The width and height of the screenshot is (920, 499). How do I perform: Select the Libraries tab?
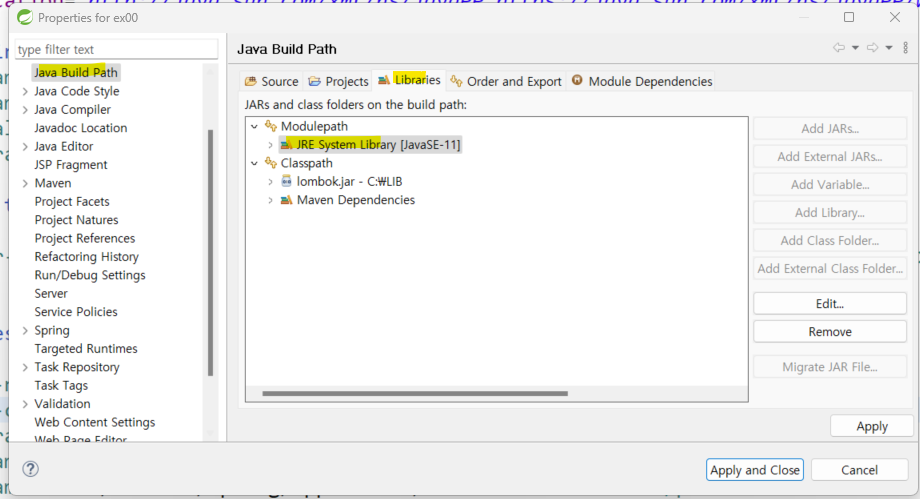pos(410,80)
